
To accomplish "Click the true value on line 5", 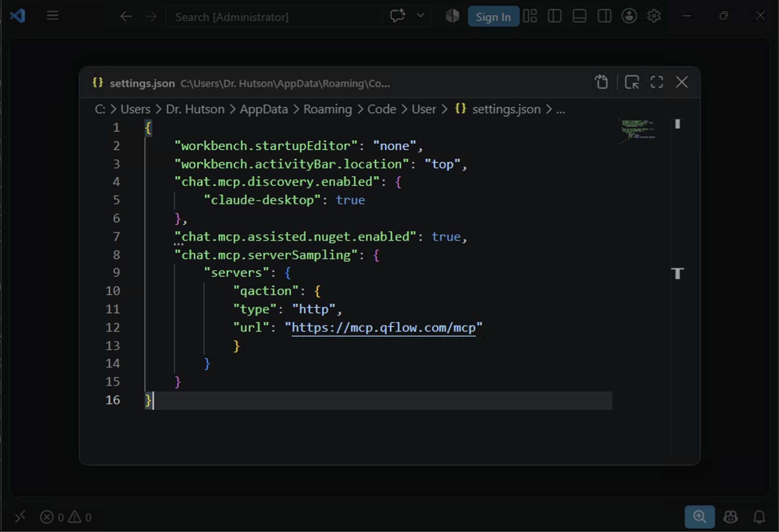I will (x=350, y=200).
